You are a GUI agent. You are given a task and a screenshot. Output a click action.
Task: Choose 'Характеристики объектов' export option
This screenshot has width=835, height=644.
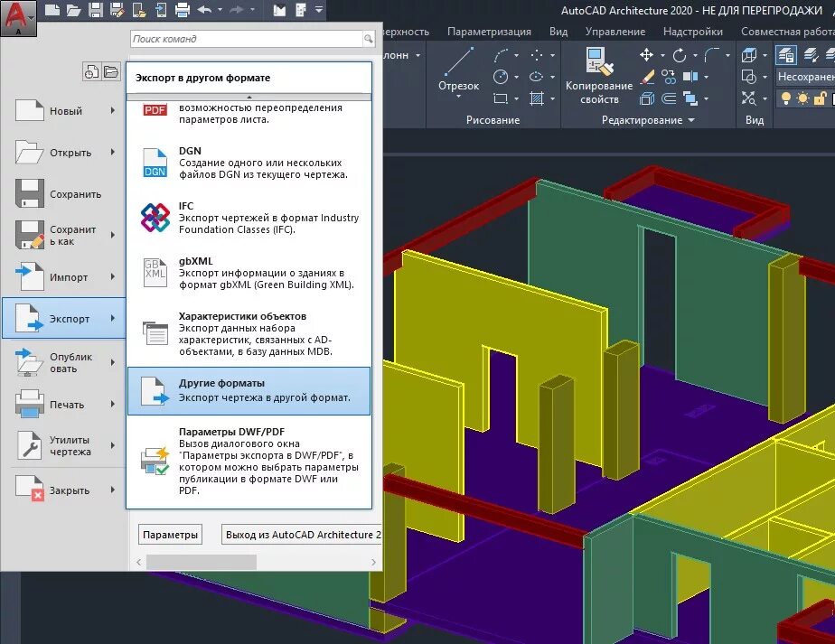(249, 333)
